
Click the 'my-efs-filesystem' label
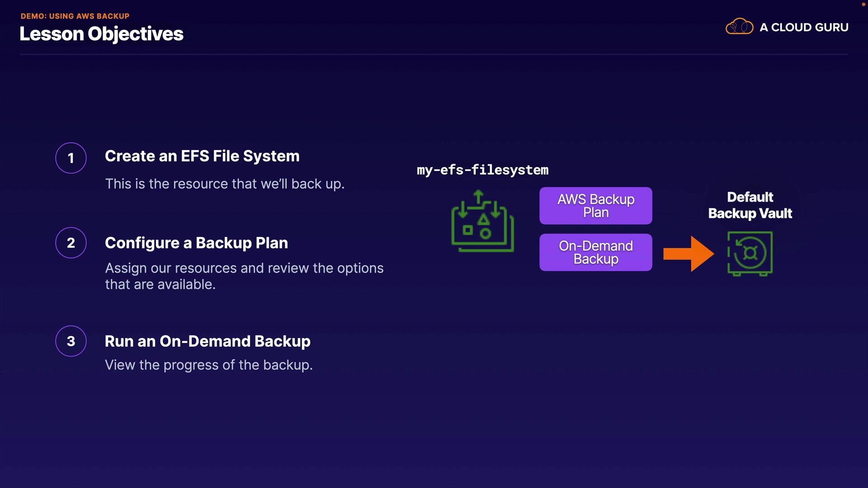tap(482, 170)
